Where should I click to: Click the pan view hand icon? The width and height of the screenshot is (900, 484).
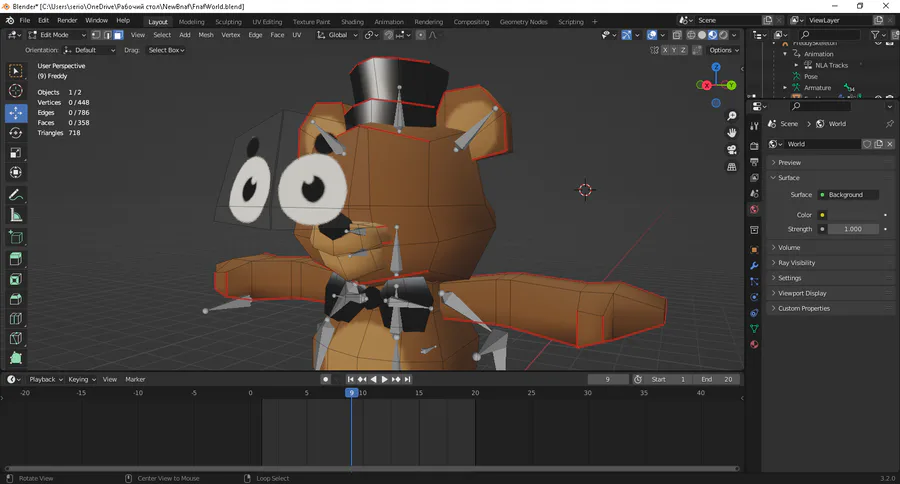[x=732, y=133]
